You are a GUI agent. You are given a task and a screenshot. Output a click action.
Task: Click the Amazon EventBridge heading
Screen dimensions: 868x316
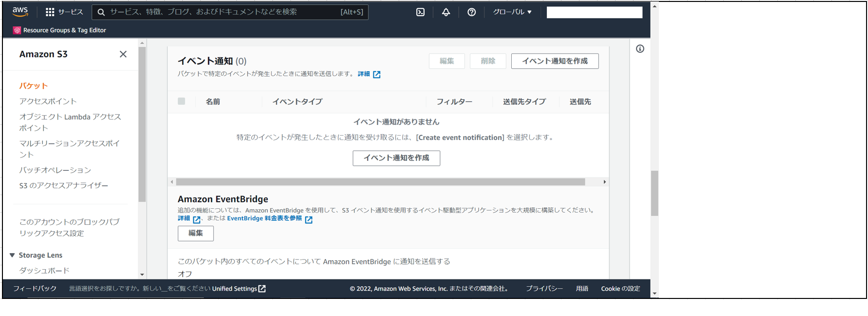coord(223,199)
